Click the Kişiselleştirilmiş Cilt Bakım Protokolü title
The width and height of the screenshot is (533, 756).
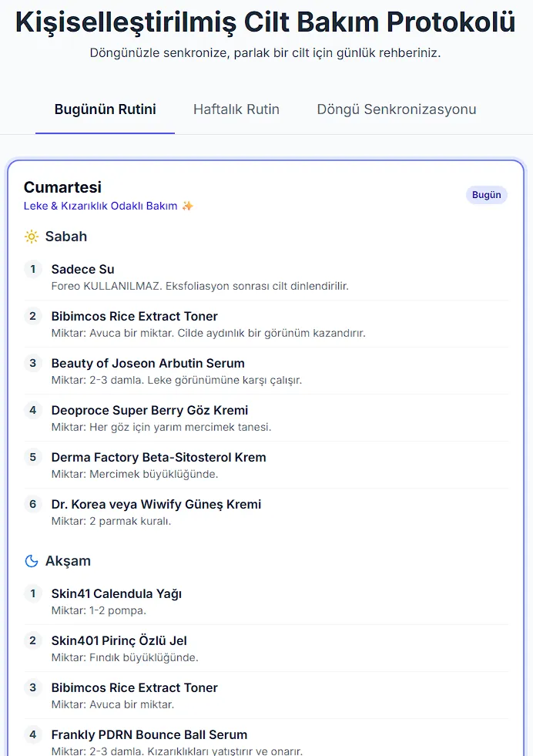click(266, 23)
